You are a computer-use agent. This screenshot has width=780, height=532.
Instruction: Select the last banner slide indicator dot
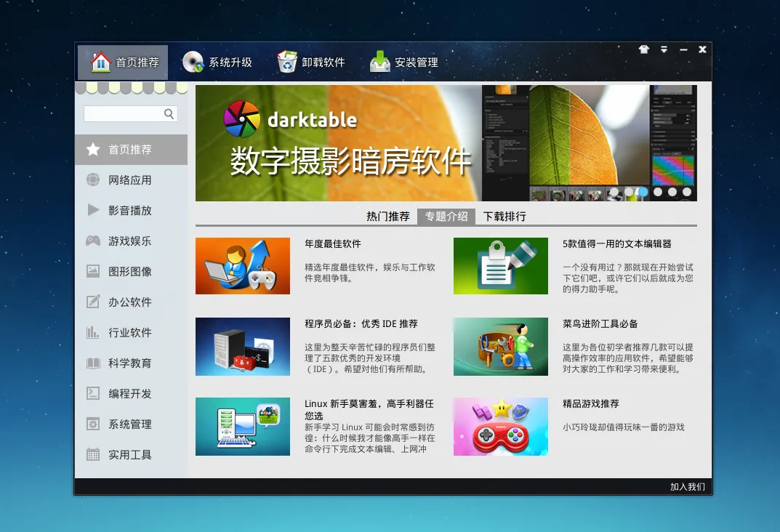pos(687,192)
